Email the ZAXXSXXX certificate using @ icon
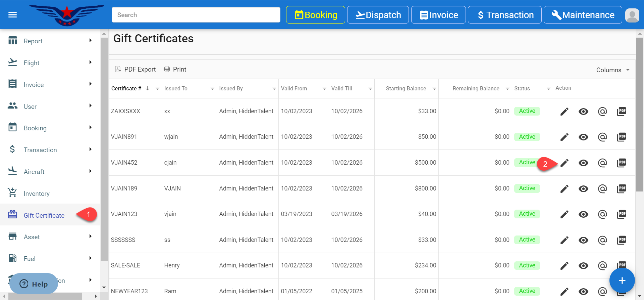 pyautogui.click(x=602, y=111)
